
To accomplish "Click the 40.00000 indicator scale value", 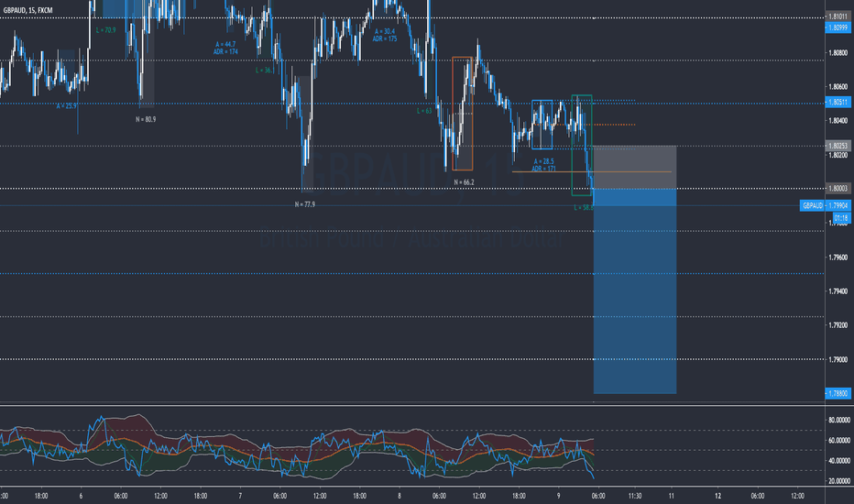I will (x=838, y=461).
